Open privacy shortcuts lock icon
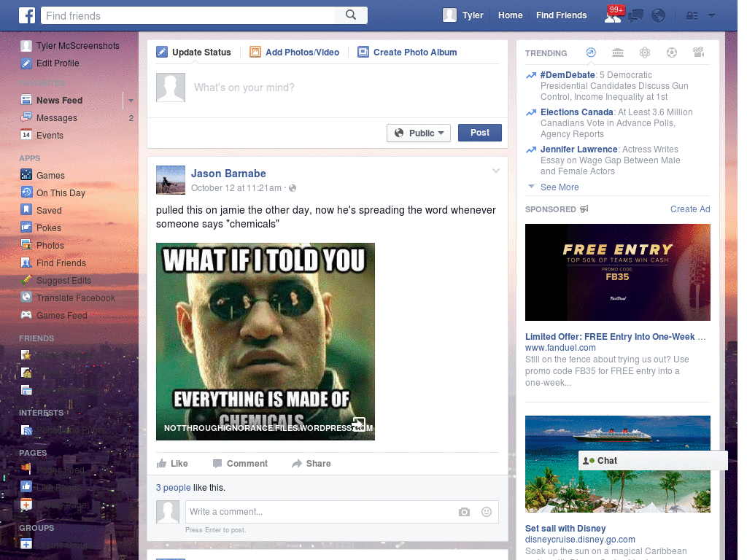 coord(692,16)
